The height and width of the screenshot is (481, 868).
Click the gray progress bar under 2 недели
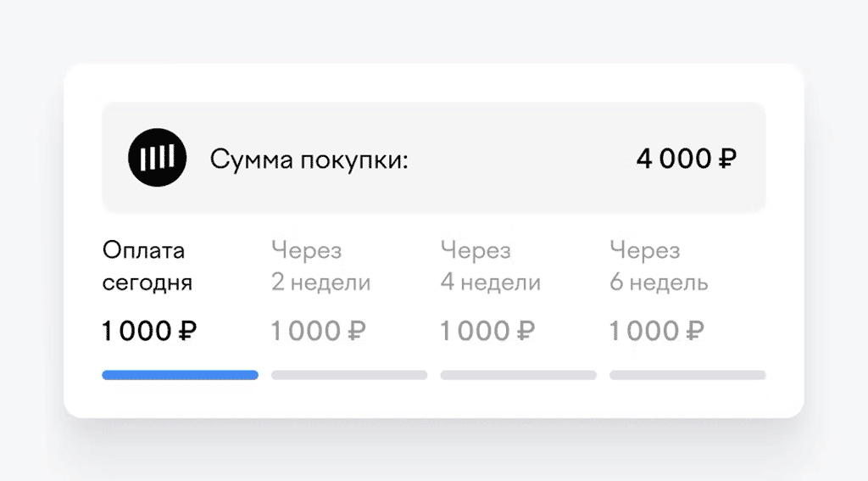[x=349, y=375]
